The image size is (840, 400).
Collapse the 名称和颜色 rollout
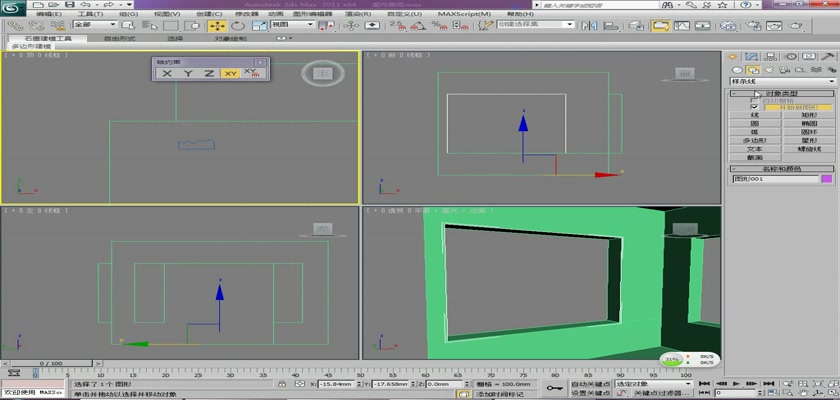(x=783, y=169)
